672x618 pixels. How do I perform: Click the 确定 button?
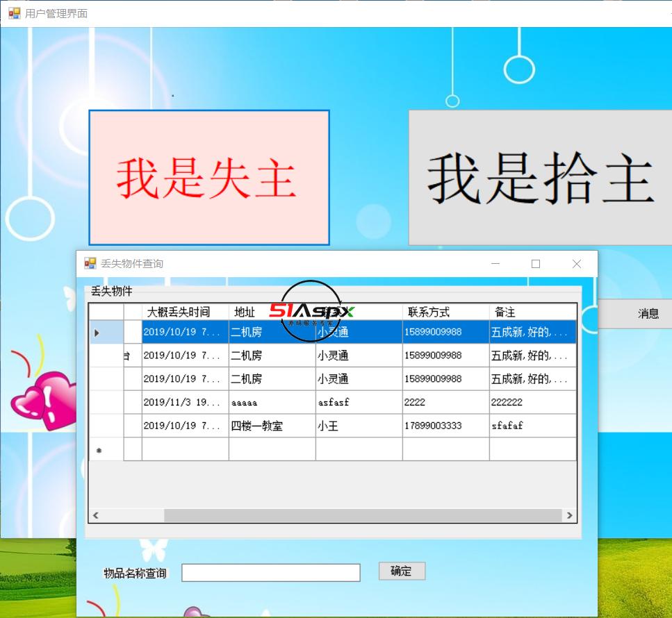click(x=402, y=571)
